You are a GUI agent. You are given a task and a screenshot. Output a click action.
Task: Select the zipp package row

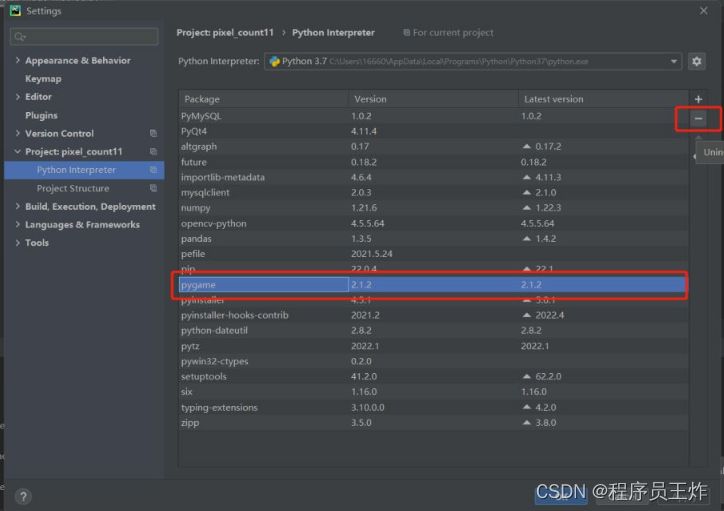(x=433, y=423)
